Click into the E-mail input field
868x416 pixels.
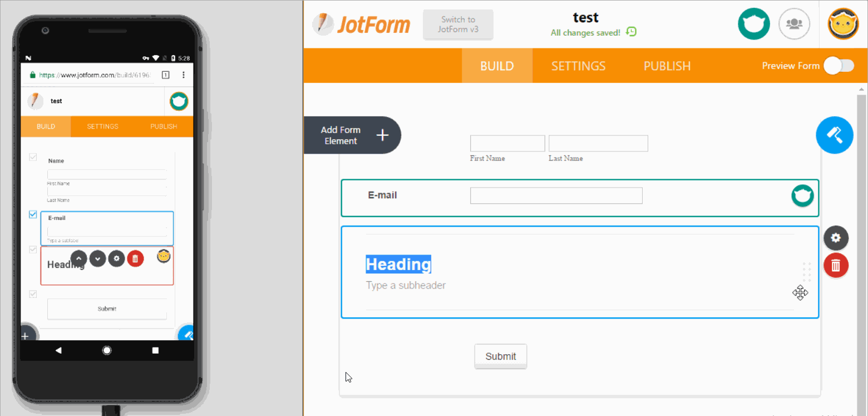(x=556, y=195)
